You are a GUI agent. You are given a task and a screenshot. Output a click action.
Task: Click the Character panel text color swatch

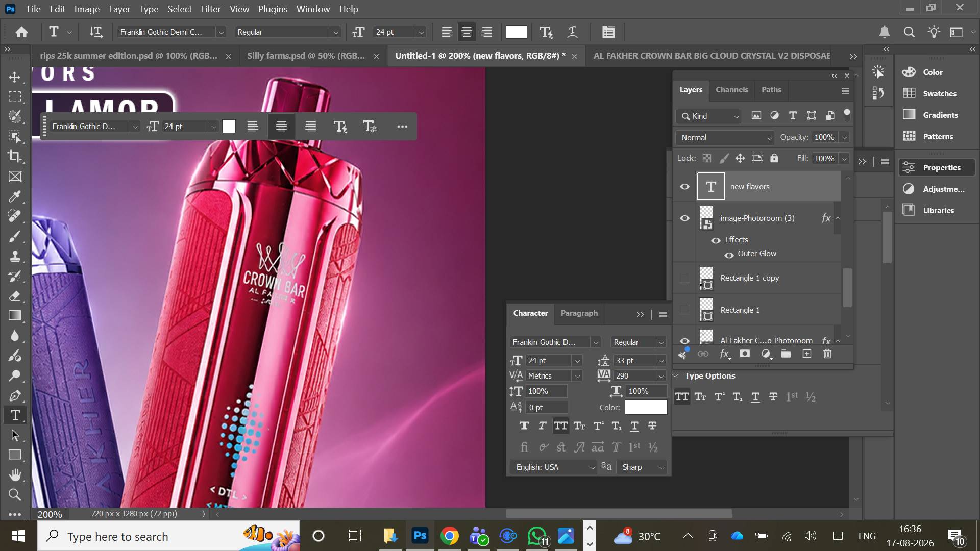pyautogui.click(x=646, y=407)
